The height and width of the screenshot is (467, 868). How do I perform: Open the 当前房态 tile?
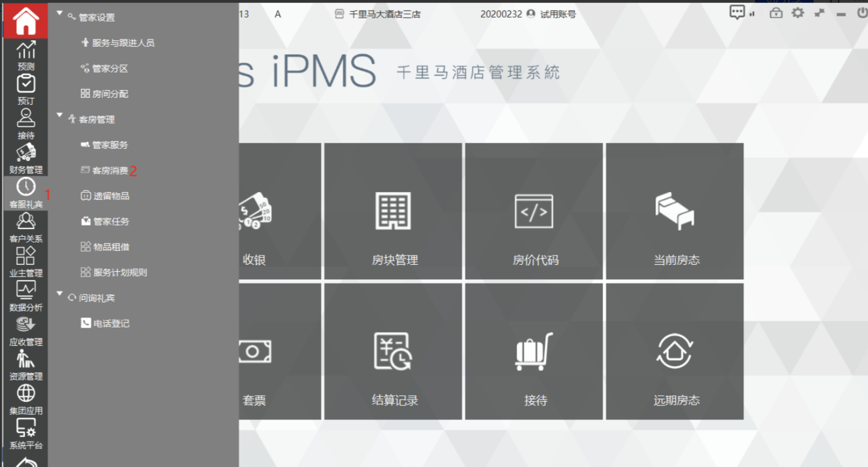[x=675, y=212]
